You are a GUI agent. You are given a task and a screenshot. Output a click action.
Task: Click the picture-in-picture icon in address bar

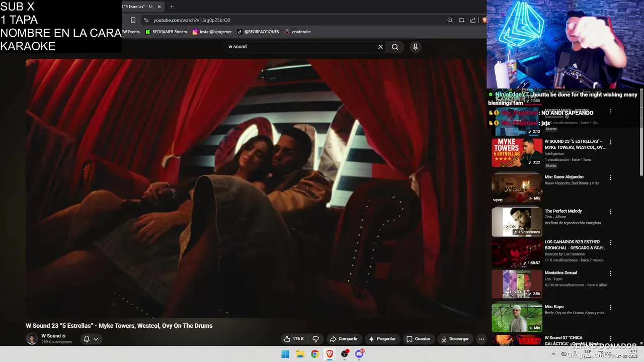(461, 20)
